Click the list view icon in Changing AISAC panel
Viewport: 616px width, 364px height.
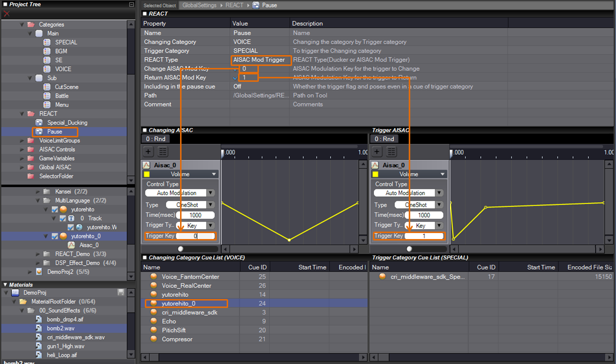pos(162,152)
